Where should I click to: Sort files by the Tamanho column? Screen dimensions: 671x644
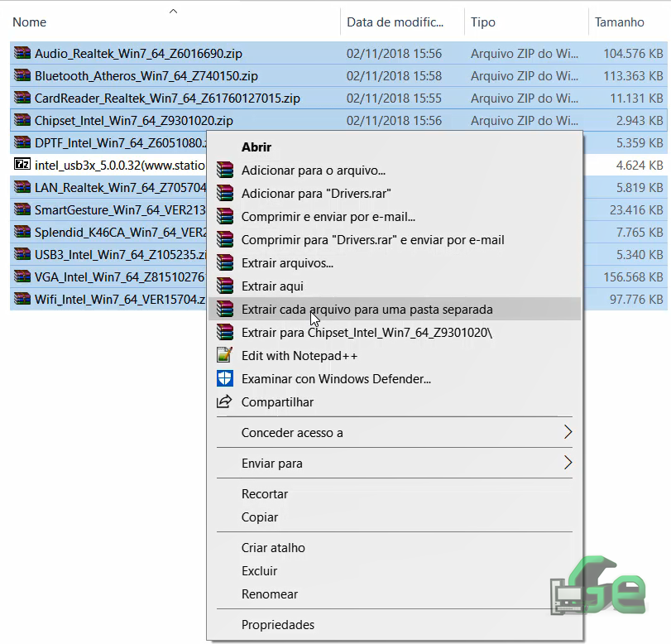(619, 22)
